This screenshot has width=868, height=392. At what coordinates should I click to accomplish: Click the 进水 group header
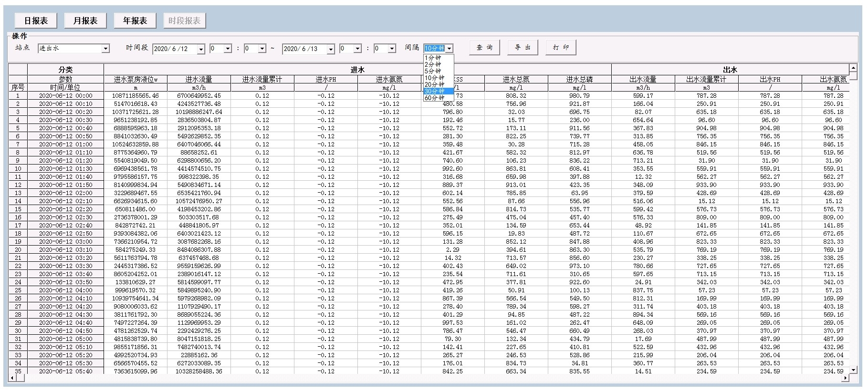(x=357, y=70)
